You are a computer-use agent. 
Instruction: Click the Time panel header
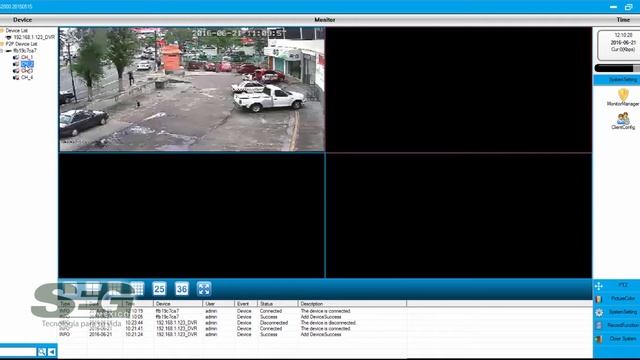623,20
